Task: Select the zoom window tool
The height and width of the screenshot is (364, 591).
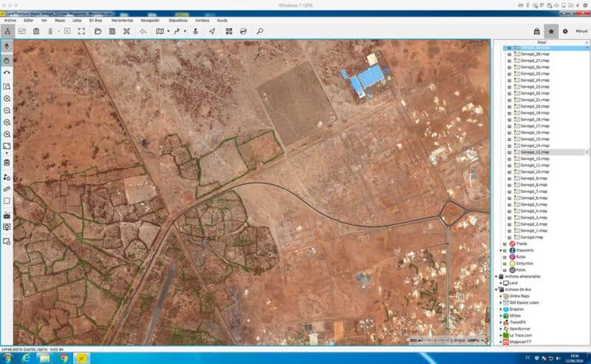Action: (7, 86)
